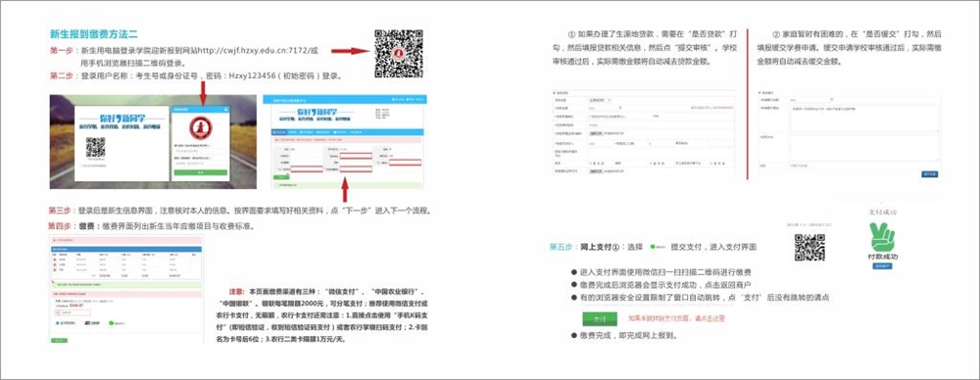Click the 第四步 label
The width and height of the screenshot is (980, 380).
pos(61,225)
